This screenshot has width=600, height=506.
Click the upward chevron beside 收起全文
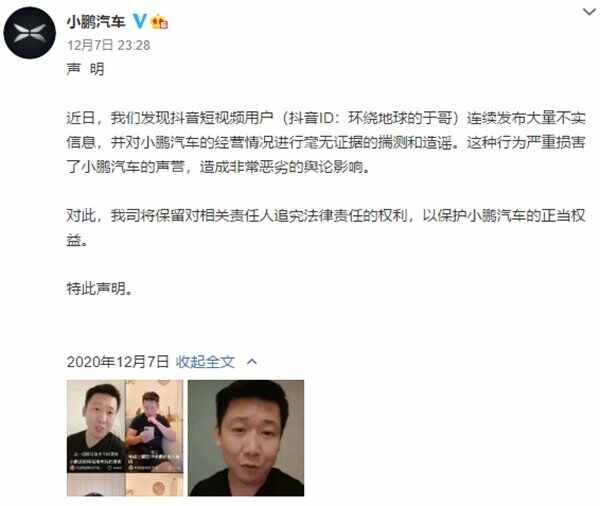click(x=252, y=362)
